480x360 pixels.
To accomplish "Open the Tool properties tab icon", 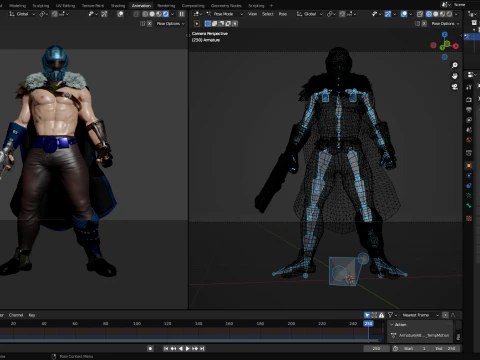I will point(469,87).
